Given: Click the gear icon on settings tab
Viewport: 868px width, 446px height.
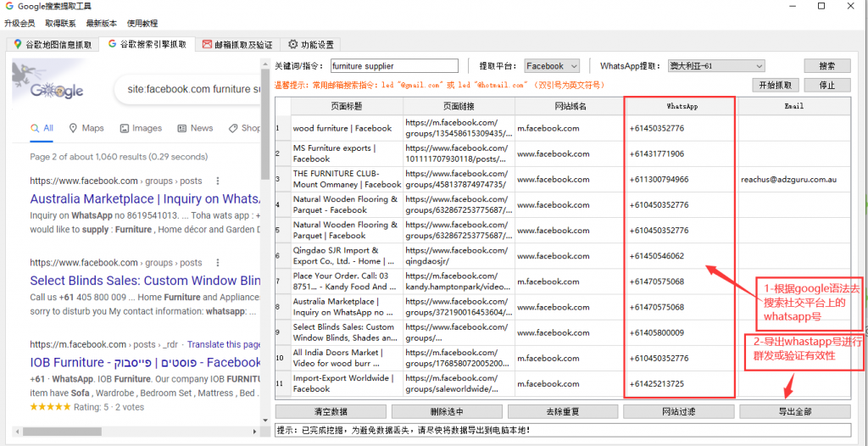Looking at the screenshot, I should tap(292, 45).
